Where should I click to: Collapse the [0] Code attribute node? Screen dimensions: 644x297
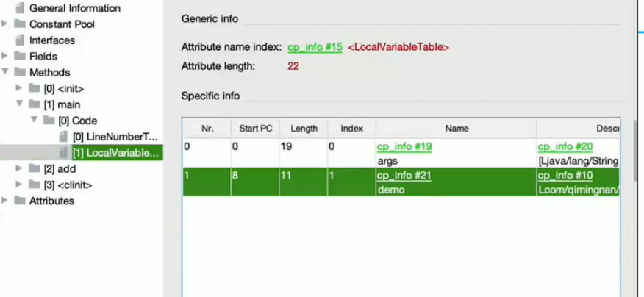tap(34, 121)
